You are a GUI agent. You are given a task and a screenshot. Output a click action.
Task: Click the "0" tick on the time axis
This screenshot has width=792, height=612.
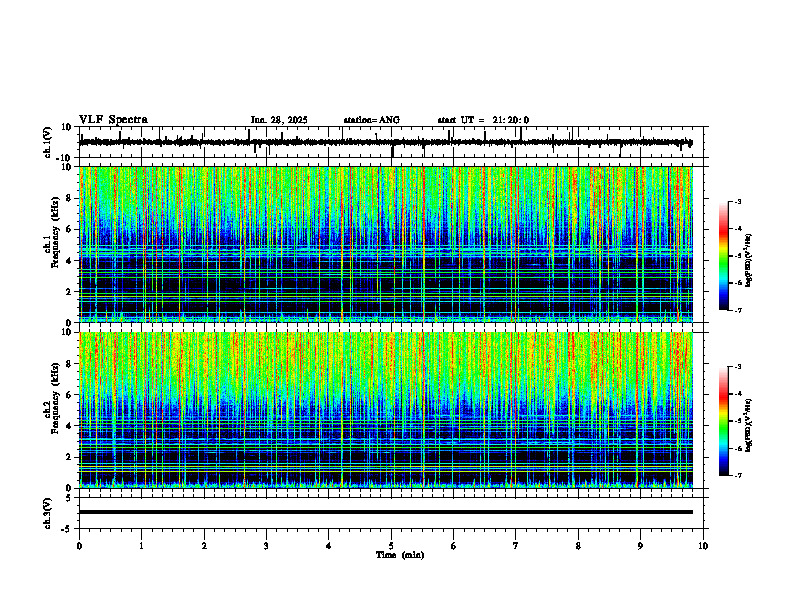point(79,546)
